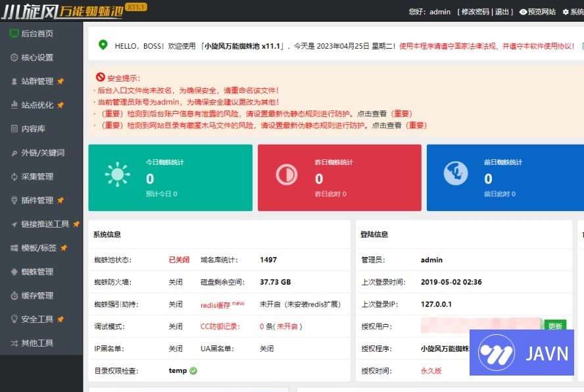This screenshot has width=584, height=392.
Task: Click the pin star next to 站点优化
Action: (x=61, y=105)
